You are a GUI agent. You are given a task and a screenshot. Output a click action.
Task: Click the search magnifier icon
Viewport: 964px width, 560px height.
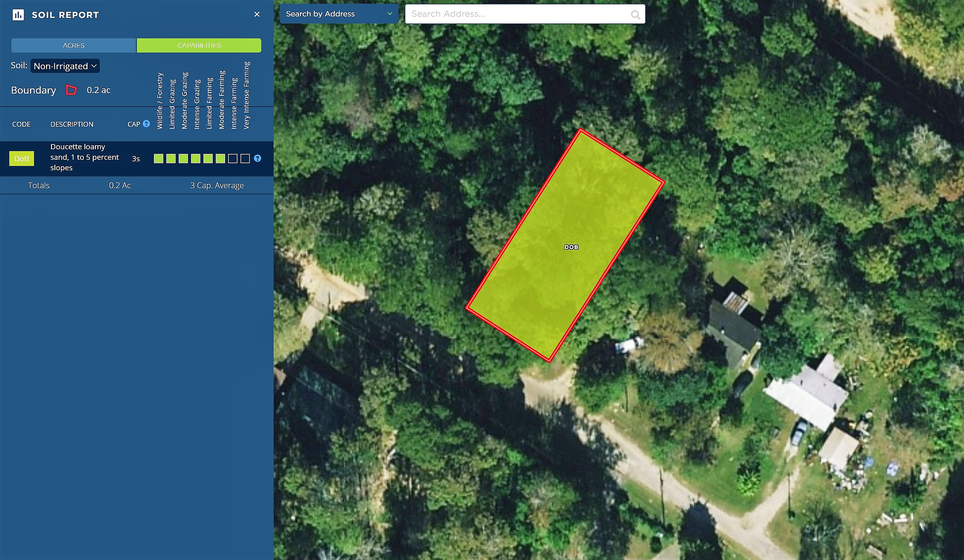pyautogui.click(x=635, y=15)
